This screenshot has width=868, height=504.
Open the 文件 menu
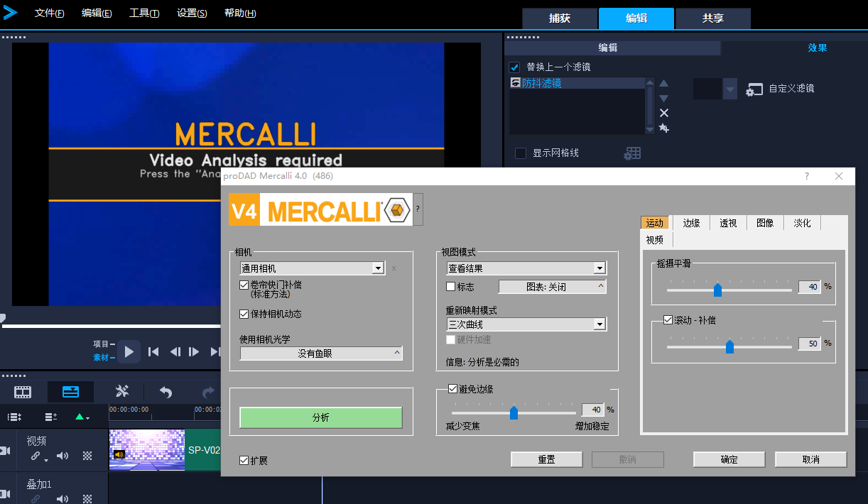point(49,13)
